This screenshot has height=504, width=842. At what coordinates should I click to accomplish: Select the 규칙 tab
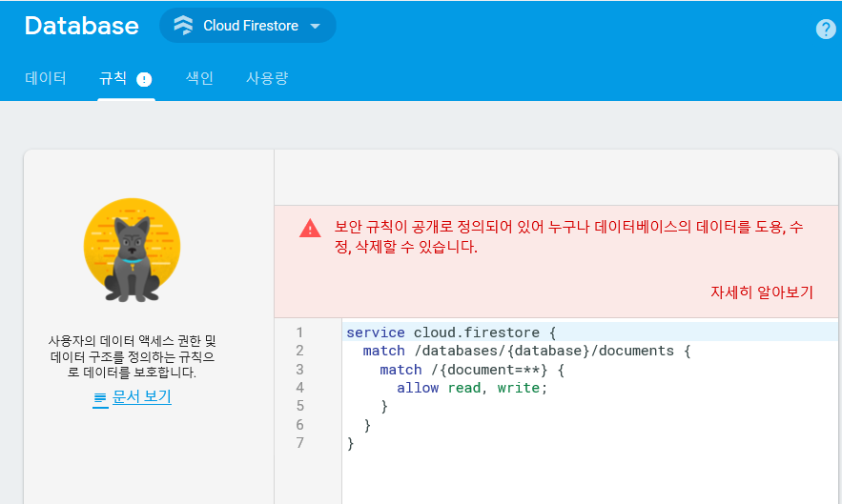click(113, 78)
